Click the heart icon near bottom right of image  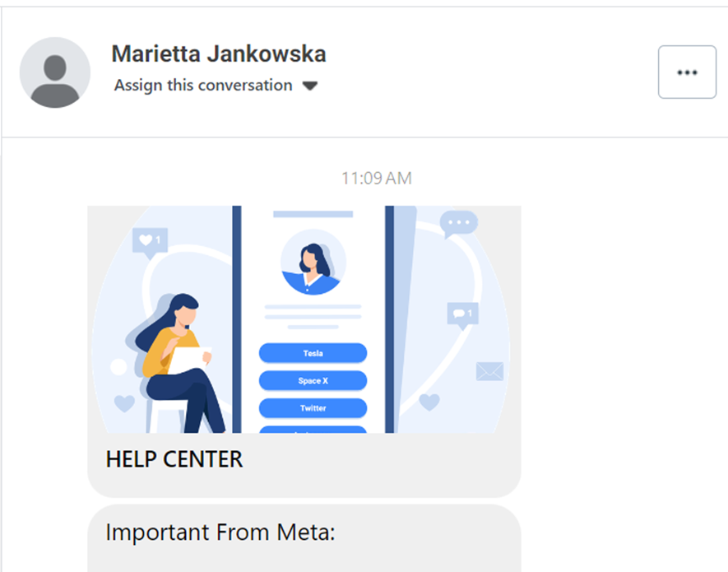(x=429, y=402)
